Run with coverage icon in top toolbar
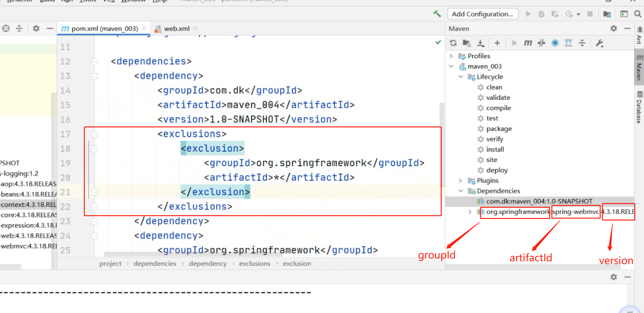Screen dimensions: 644x313 [x=555, y=14]
